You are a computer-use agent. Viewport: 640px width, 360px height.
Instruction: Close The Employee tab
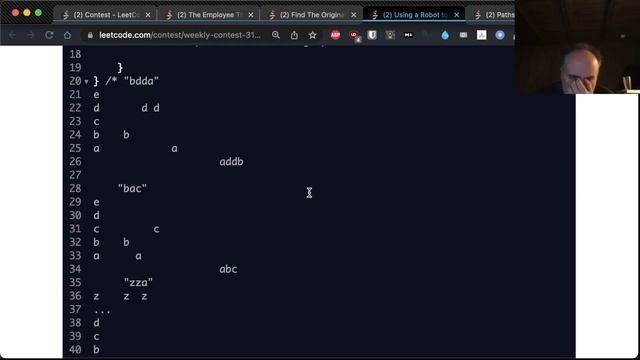tap(251, 15)
